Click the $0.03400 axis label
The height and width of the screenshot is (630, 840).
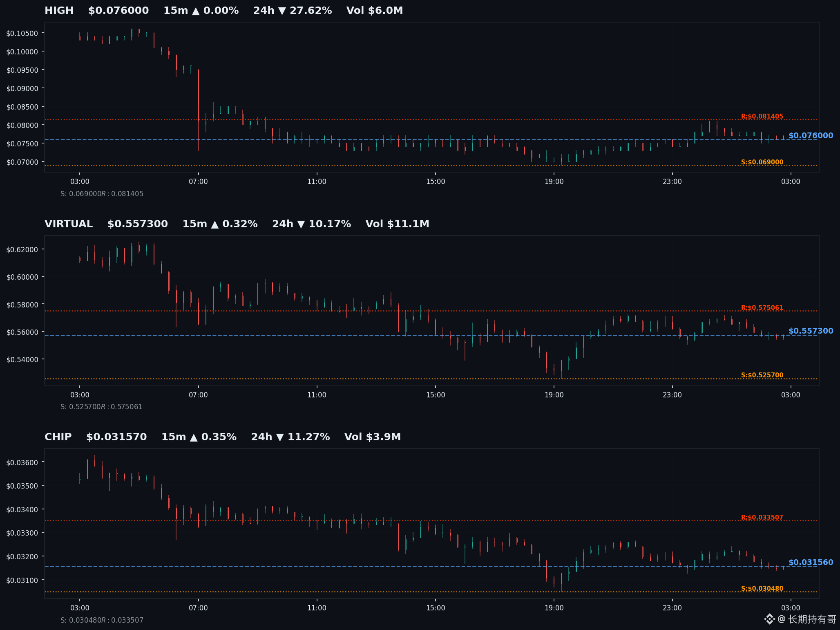tap(22, 510)
